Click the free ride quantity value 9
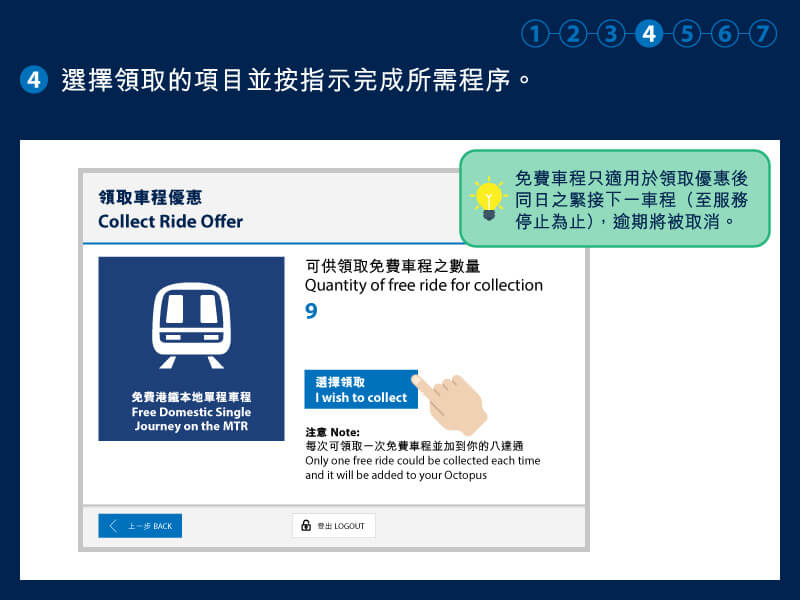800x600 pixels. [x=311, y=311]
